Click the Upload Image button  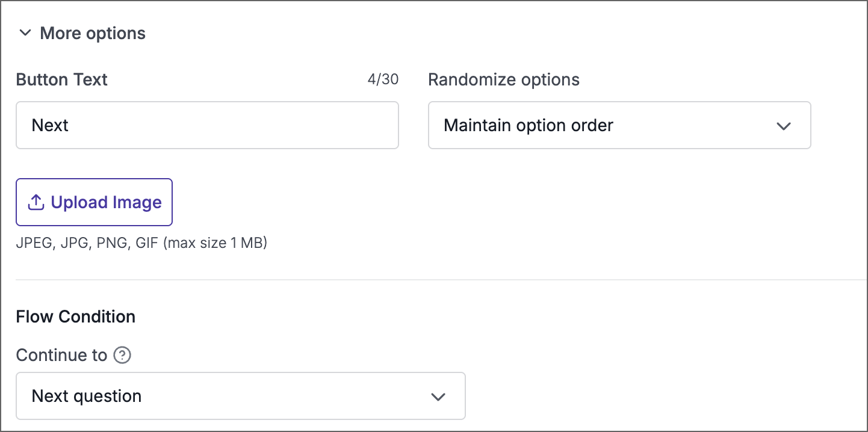click(x=94, y=202)
